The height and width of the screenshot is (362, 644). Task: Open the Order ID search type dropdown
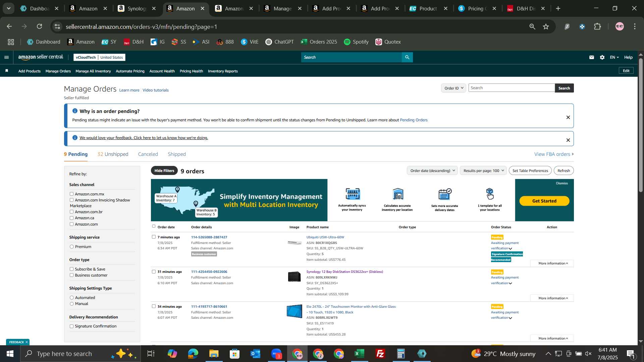pos(453,88)
